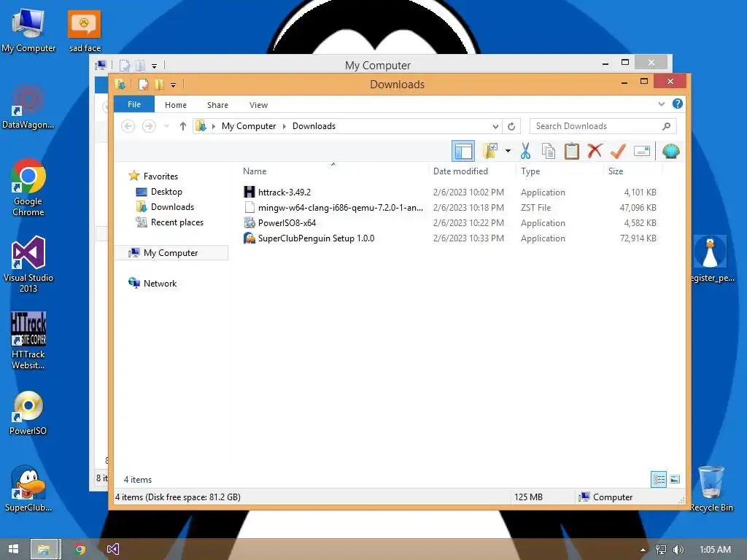Open the address bar history dropdown
This screenshot has height=560, width=747.
(x=495, y=126)
